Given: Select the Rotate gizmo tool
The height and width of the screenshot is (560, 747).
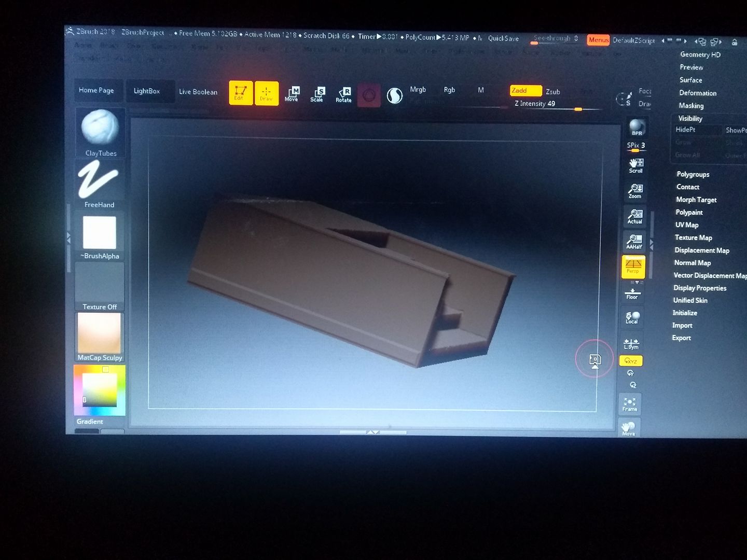Looking at the screenshot, I should click(343, 95).
